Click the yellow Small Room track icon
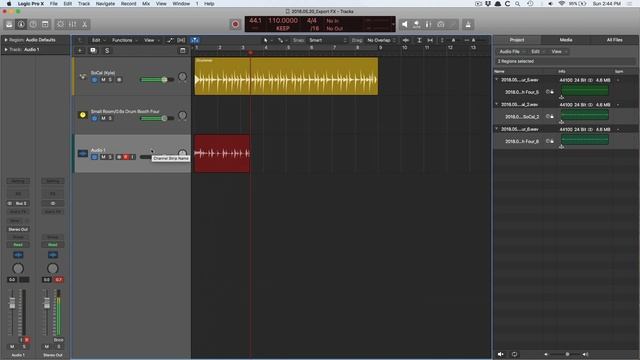 (x=83, y=115)
